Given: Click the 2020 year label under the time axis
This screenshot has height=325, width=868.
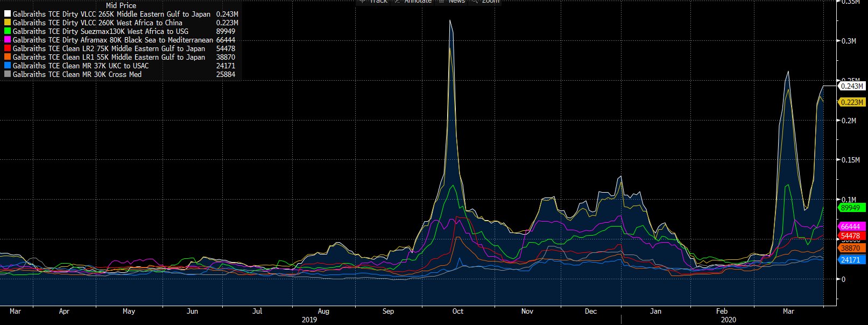Looking at the screenshot, I should click(x=728, y=320).
